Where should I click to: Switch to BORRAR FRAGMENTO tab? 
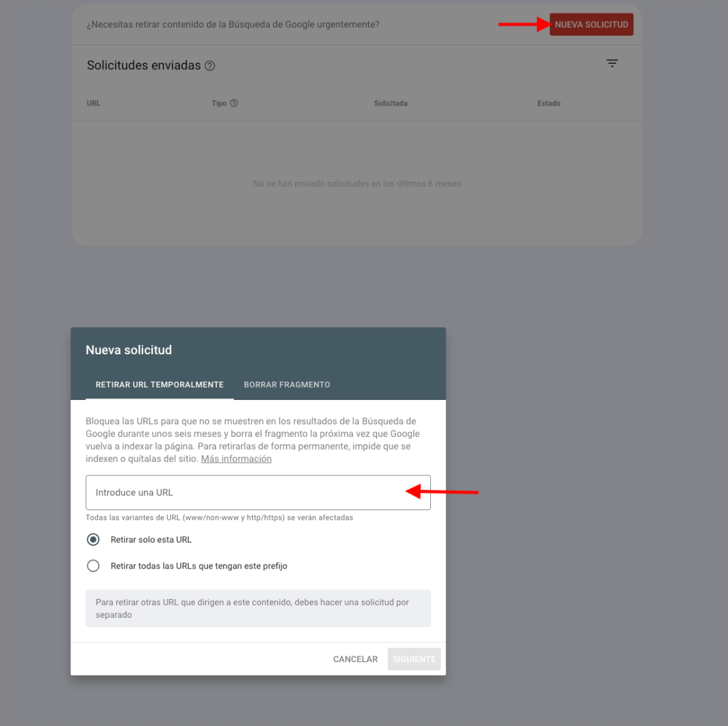(287, 385)
